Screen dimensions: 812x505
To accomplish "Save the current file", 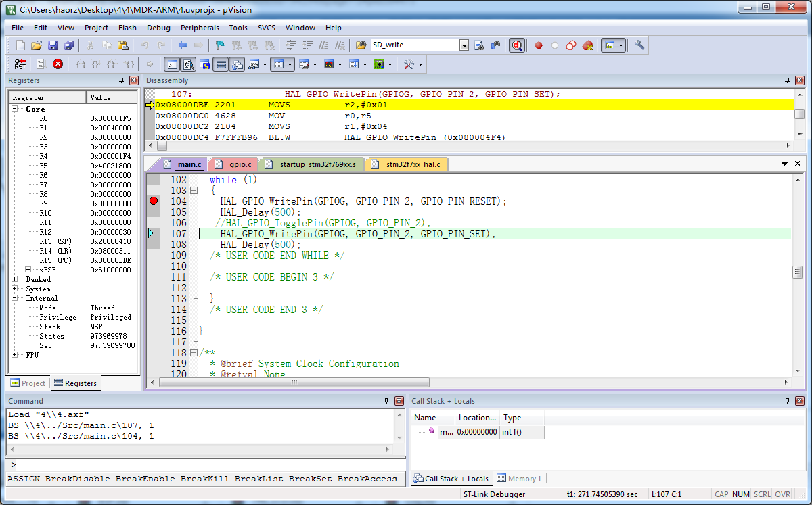I will click(x=53, y=45).
